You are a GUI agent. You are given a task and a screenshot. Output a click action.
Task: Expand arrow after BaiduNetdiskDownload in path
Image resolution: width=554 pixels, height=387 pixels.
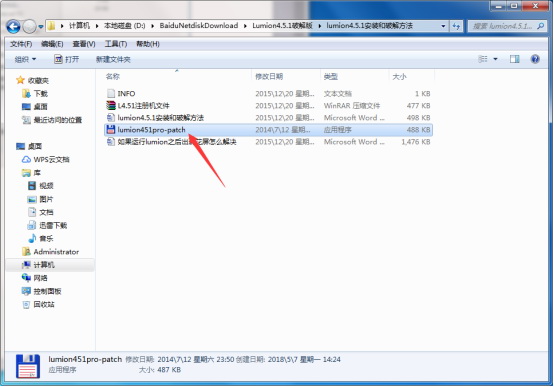(245, 26)
